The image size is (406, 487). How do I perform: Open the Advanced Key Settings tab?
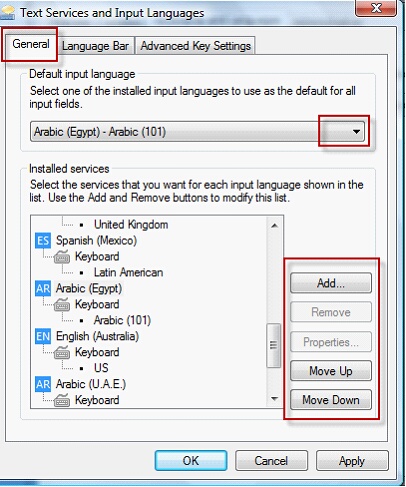tap(195, 46)
